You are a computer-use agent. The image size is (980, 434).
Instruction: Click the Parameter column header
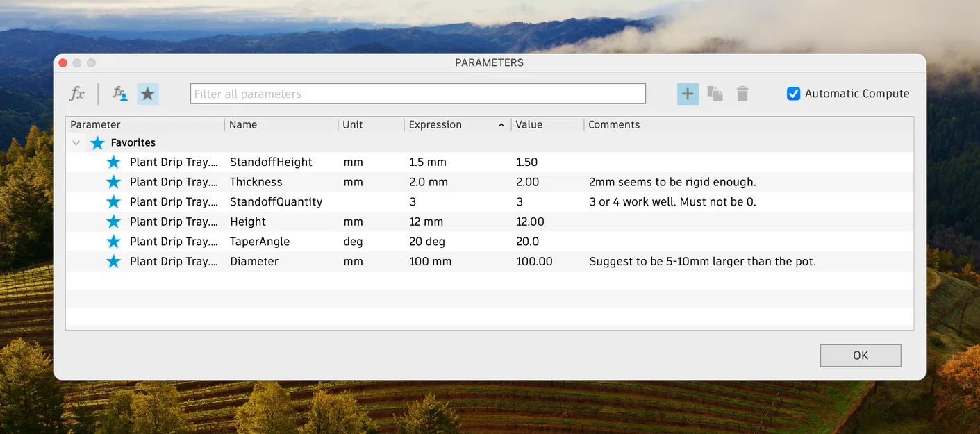coord(145,125)
